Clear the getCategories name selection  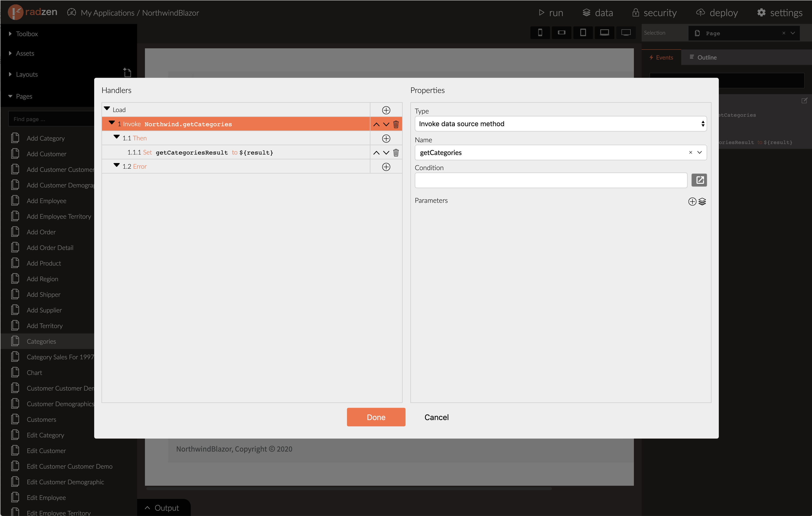coord(690,153)
